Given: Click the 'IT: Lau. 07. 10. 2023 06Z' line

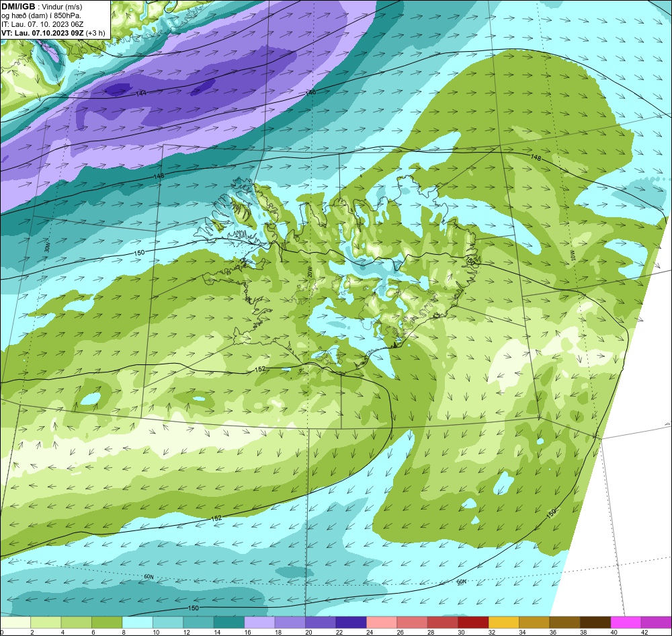Looking at the screenshot, I should pyautogui.click(x=42, y=24).
